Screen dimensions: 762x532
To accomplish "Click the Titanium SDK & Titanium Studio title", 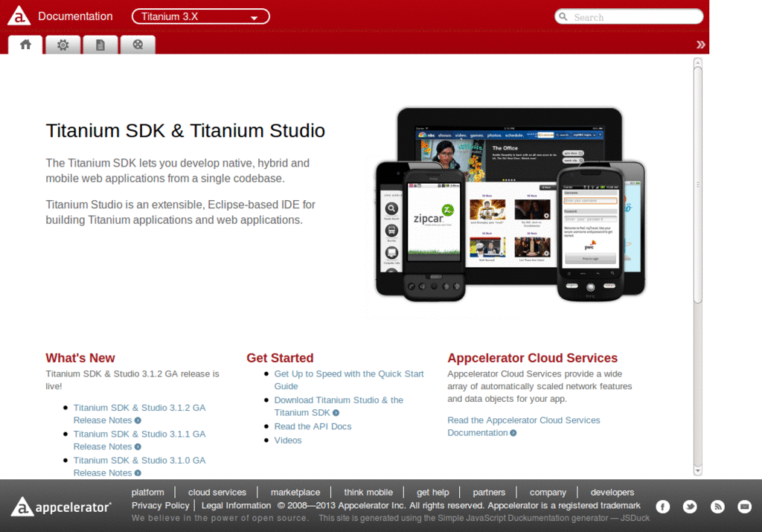I will click(x=185, y=131).
